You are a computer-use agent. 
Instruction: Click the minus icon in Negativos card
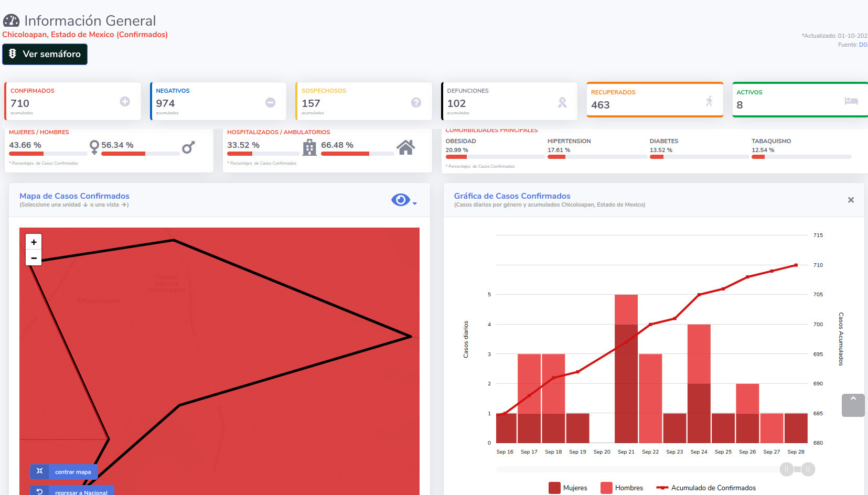(271, 102)
